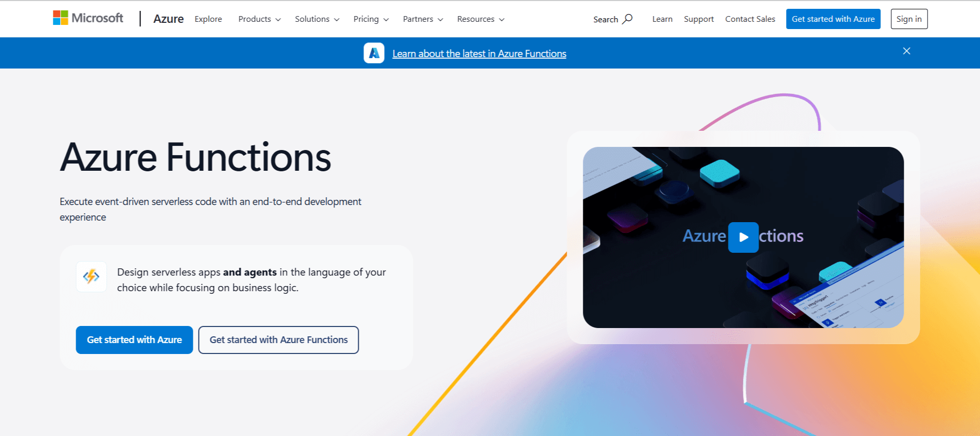The image size is (980, 436).
Task: Dismiss the blue announcement banner
Action: click(906, 51)
